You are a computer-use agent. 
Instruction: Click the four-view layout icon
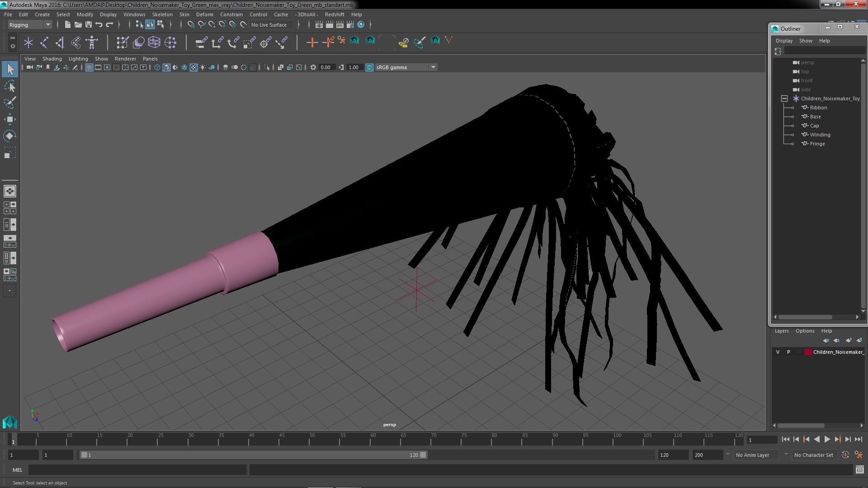coord(10,208)
